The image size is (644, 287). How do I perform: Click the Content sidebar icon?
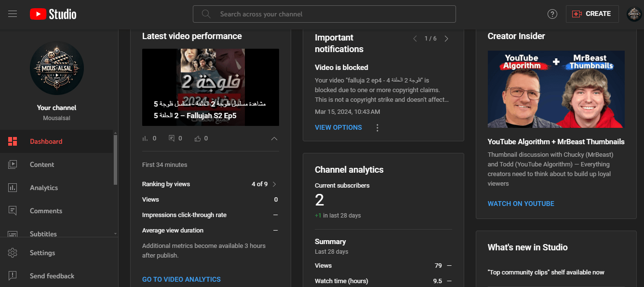click(13, 164)
